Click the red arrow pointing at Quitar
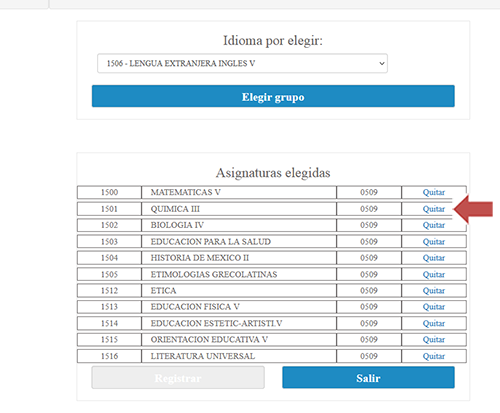500x413 pixels. pos(473,209)
